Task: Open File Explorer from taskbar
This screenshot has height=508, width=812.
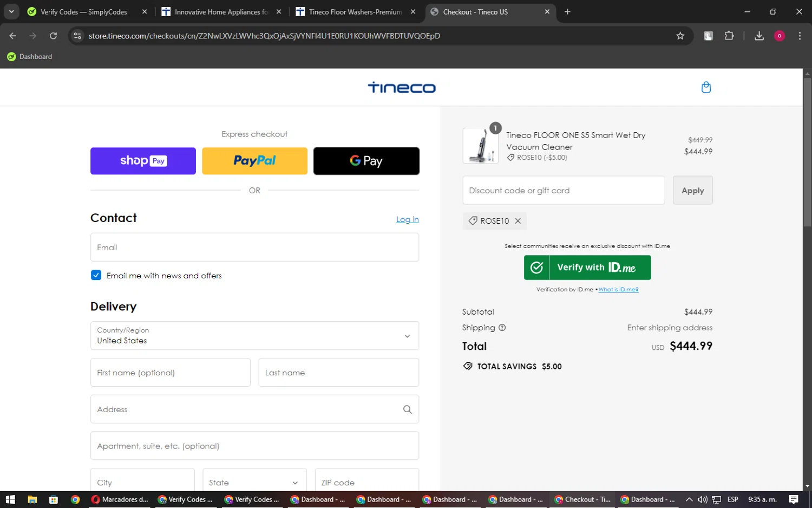Action: pyautogui.click(x=32, y=499)
